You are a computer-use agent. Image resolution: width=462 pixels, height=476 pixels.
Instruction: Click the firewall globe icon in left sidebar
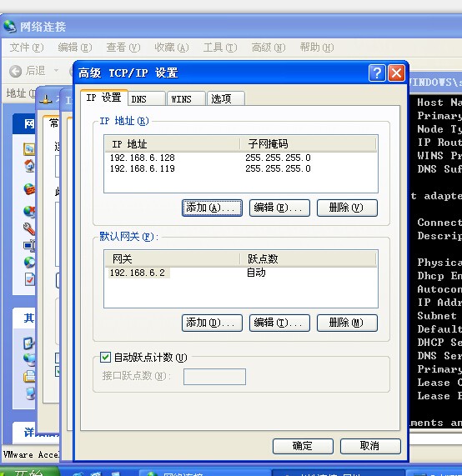pyautogui.click(x=29, y=189)
